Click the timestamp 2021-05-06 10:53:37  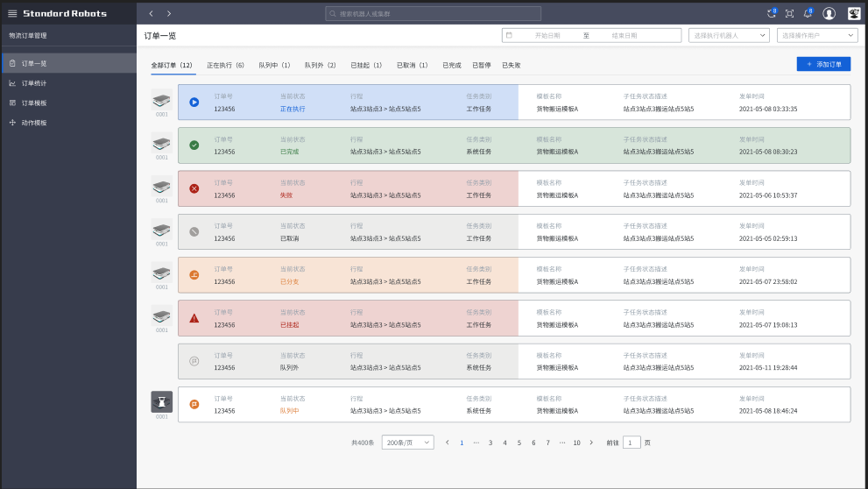pyautogui.click(x=768, y=195)
